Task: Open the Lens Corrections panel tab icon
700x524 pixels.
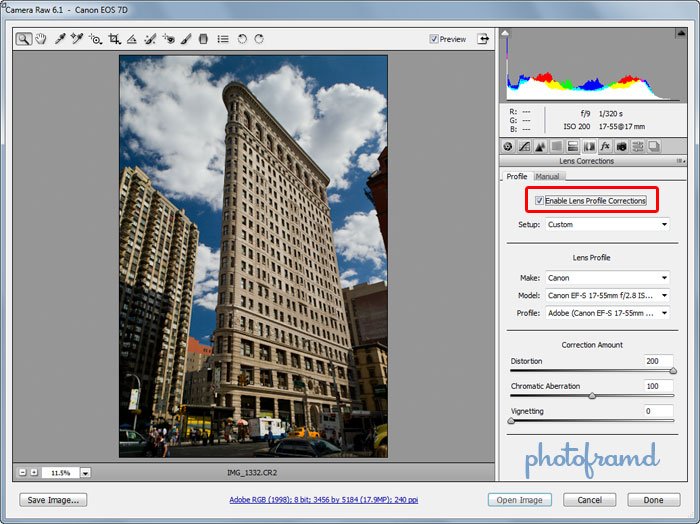Action: tap(589, 146)
